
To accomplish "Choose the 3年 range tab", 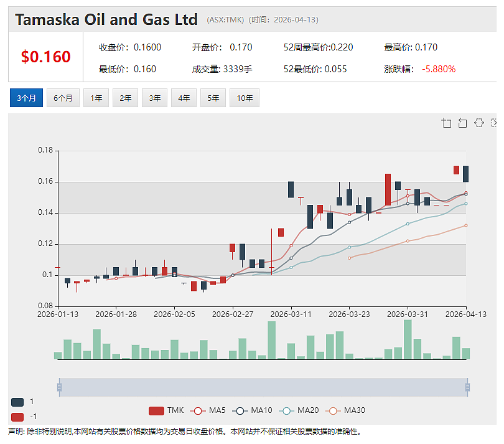I will [154, 98].
